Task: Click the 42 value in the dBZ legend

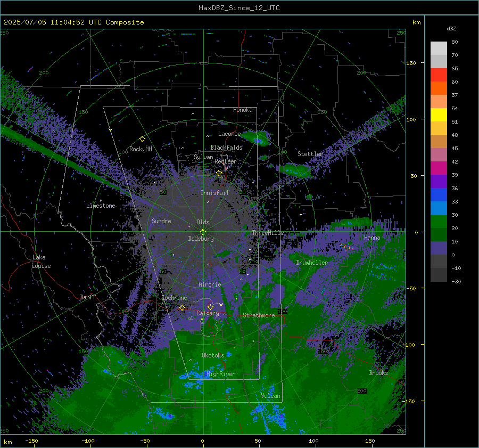Action: [455, 162]
